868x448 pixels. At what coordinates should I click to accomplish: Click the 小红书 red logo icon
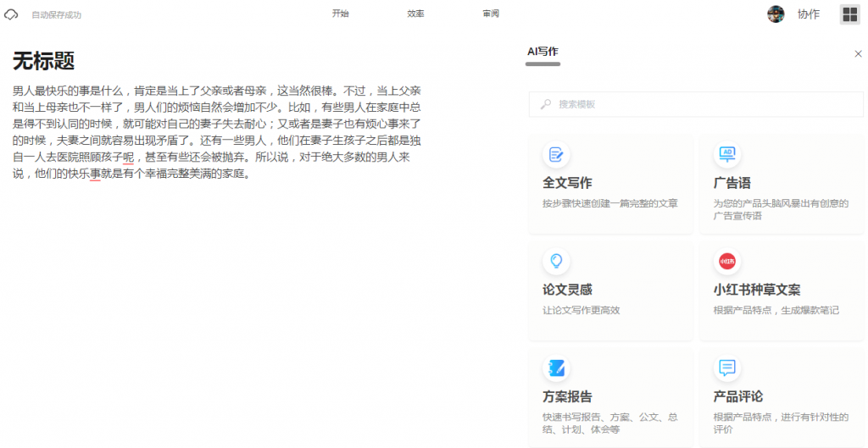(726, 261)
